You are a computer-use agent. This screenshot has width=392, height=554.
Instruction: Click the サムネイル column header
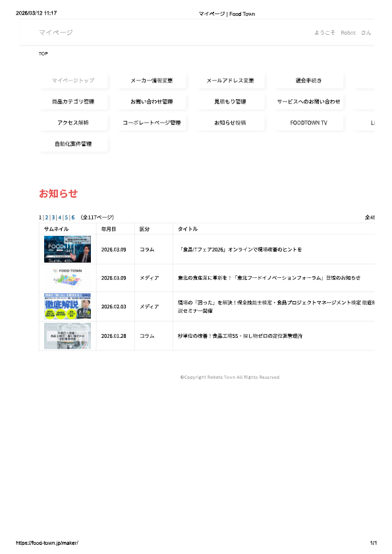point(56,229)
